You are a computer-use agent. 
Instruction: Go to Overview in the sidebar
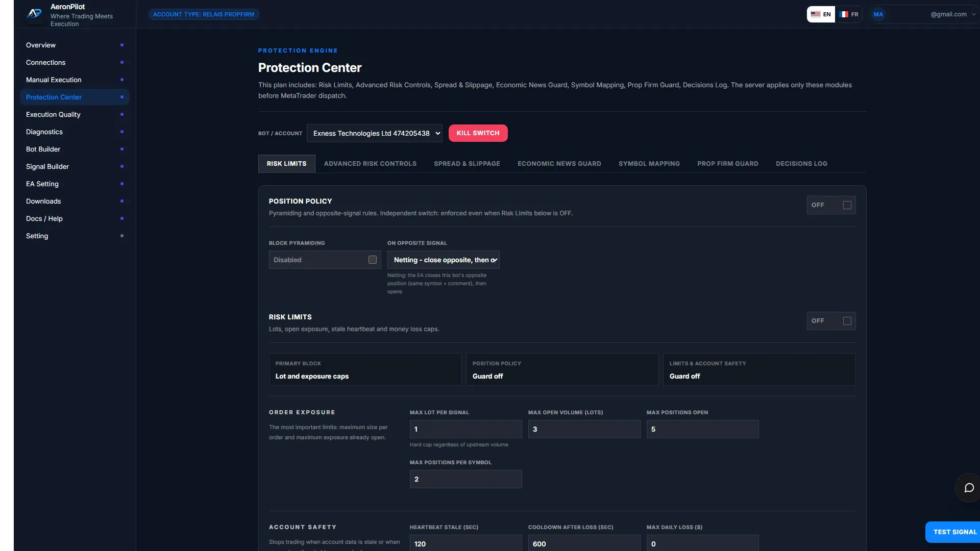click(75, 45)
